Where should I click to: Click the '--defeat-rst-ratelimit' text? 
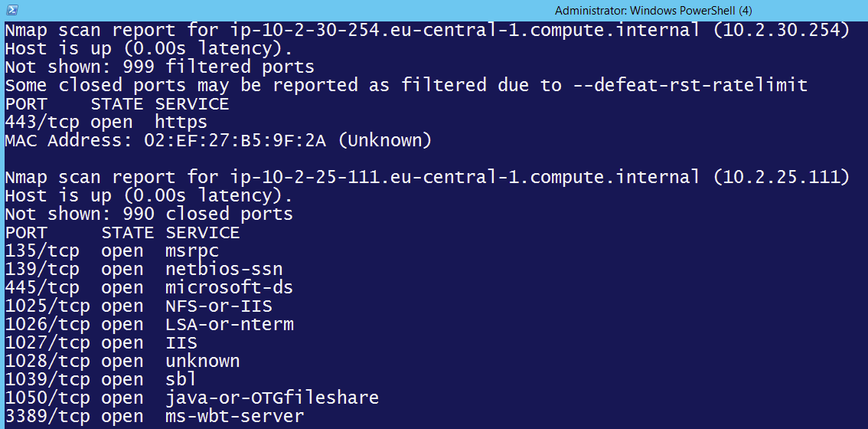click(690, 85)
